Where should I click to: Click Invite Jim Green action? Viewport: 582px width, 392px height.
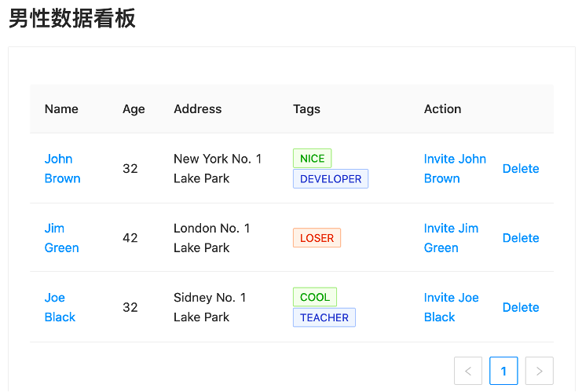pyautogui.click(x=451, y=237)
